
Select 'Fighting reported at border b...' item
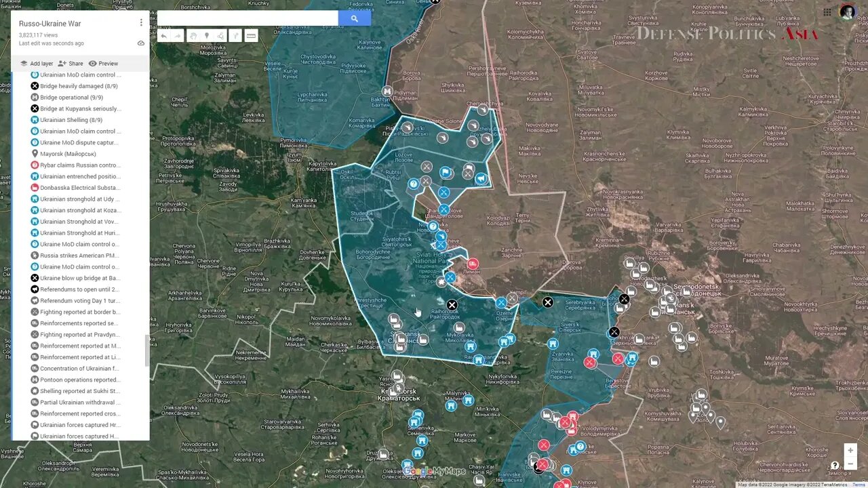(x=80, y=312)
